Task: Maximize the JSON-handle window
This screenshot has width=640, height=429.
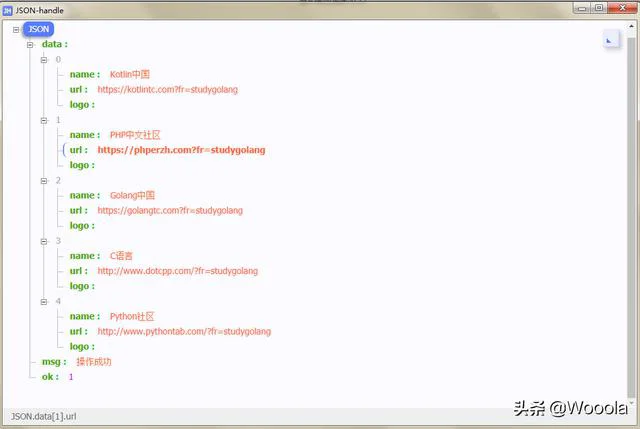Action: coord(598,8)
